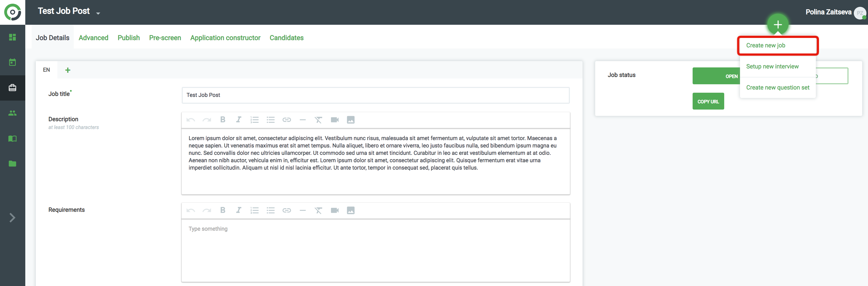Open dashboard grid icon in sidebar

12,37
